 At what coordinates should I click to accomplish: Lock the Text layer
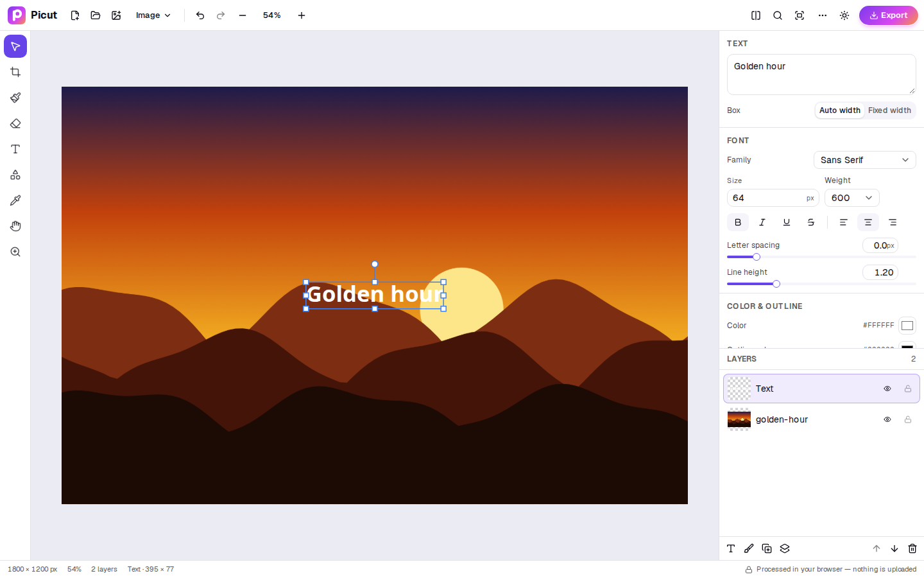pos(908,389)
